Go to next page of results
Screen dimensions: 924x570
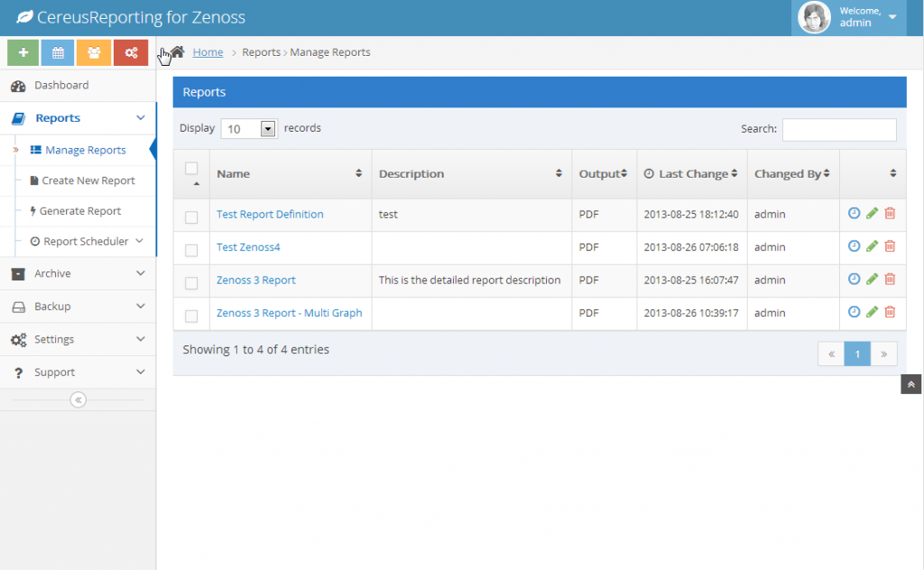(884, 354)
